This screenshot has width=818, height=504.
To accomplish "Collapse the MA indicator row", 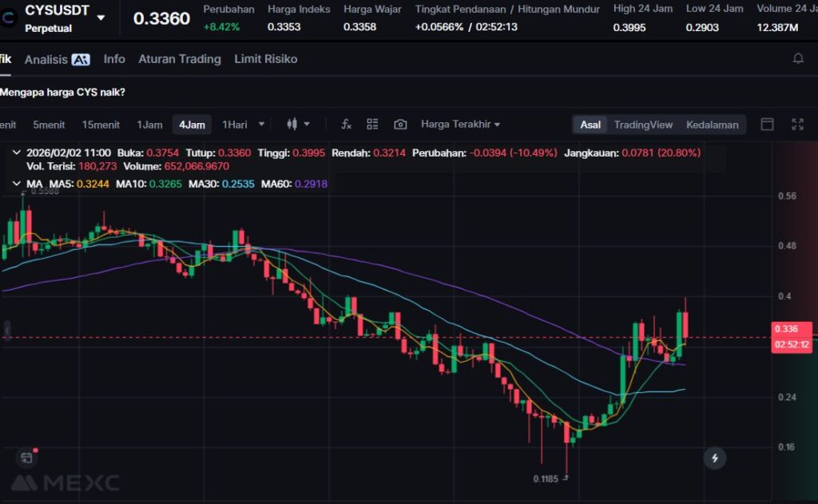I will (18, 184).
